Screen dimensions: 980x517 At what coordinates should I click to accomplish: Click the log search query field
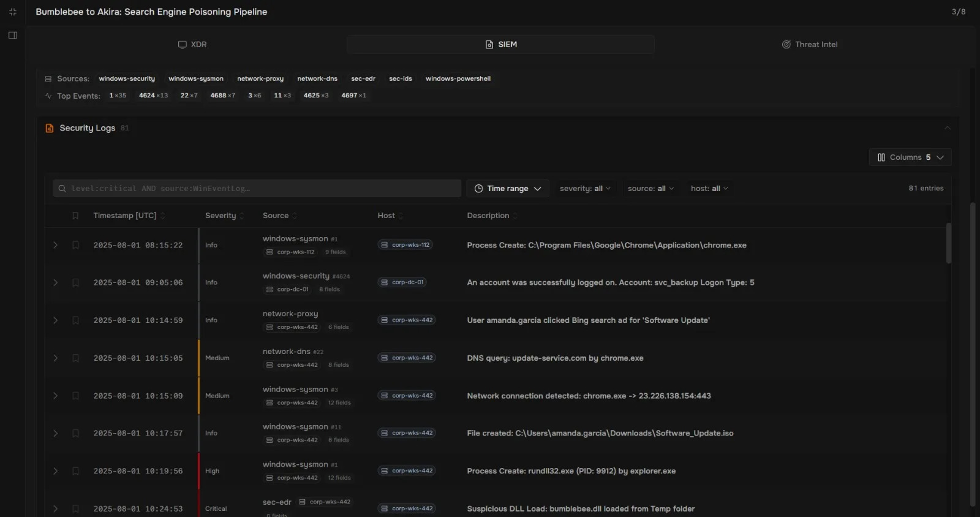point(257,189)
